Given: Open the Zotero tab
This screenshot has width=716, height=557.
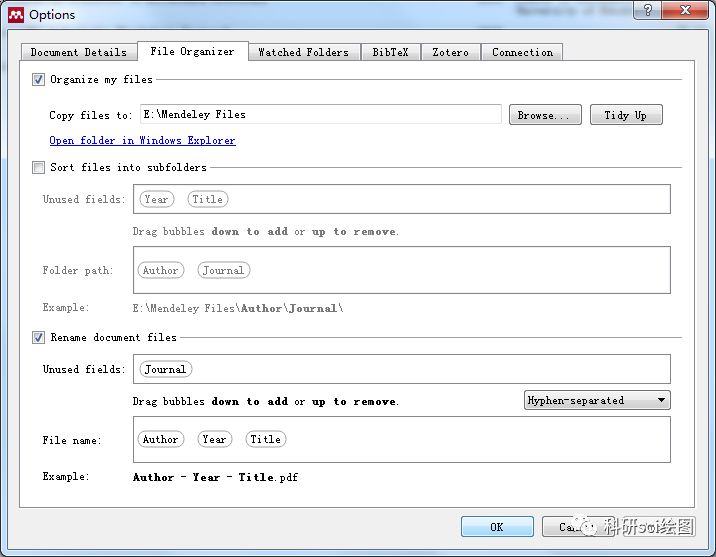Looking at the screenshot, I should click(x=450, y=52).
